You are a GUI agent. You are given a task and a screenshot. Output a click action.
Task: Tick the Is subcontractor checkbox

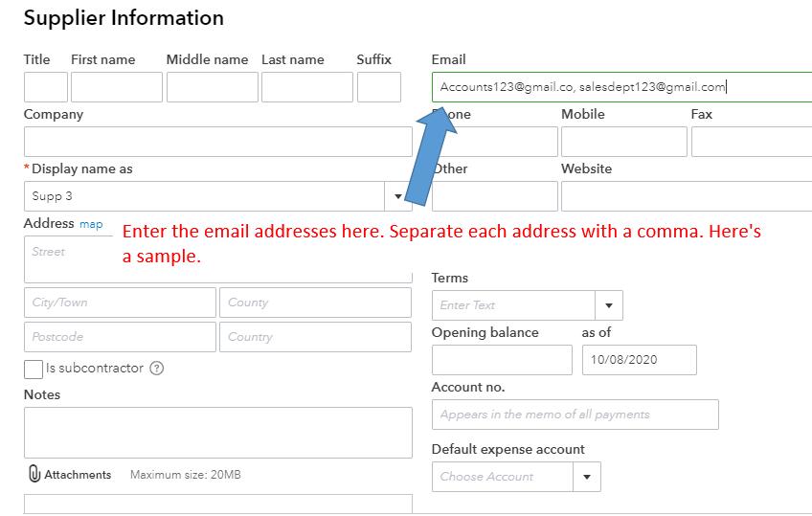34,369
